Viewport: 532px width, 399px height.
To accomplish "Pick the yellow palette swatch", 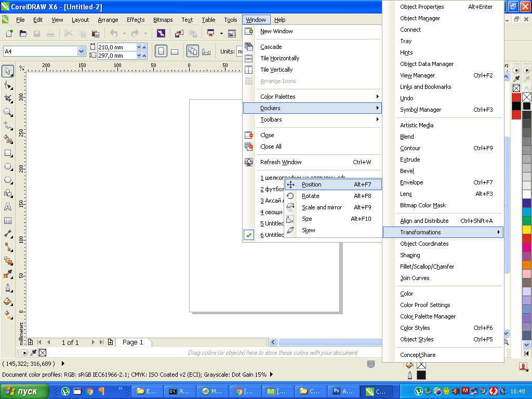I will coord(527,229).
